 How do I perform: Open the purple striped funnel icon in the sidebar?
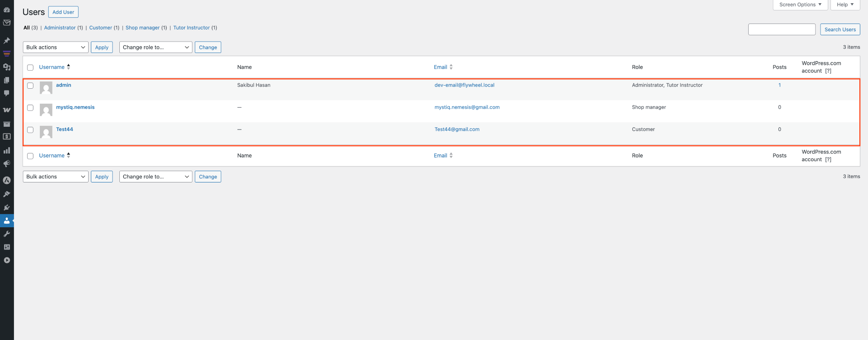[x=7, y=54]
